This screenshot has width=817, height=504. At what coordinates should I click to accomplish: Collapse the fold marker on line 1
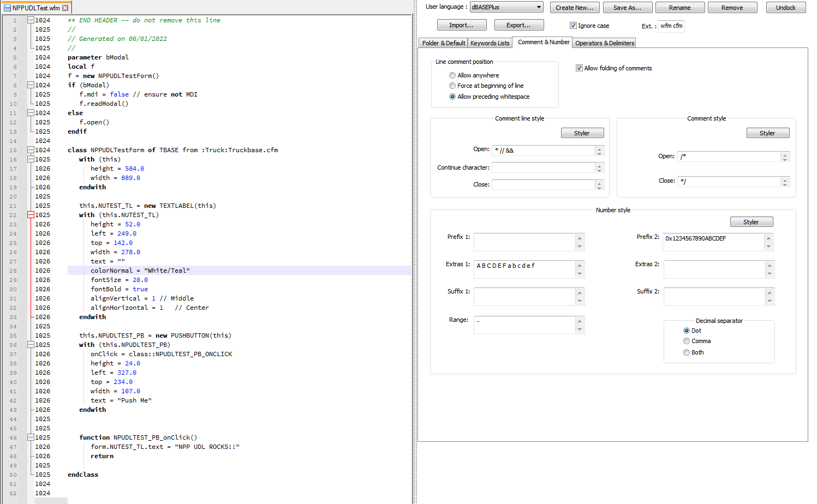[31, 20]
